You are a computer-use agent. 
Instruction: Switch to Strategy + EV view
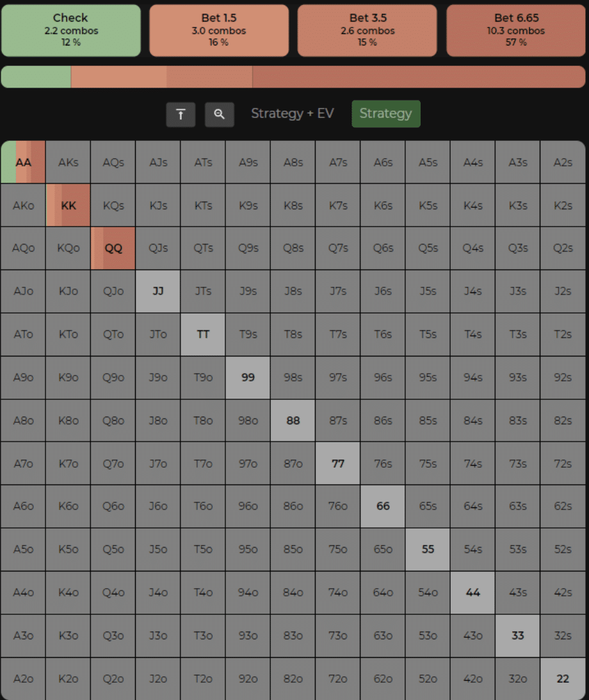point(292,113)
